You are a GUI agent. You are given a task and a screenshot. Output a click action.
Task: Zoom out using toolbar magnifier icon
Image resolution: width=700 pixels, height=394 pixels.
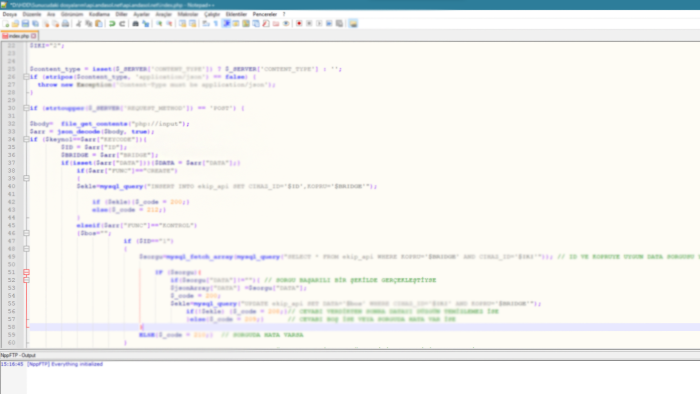[169, 23]
